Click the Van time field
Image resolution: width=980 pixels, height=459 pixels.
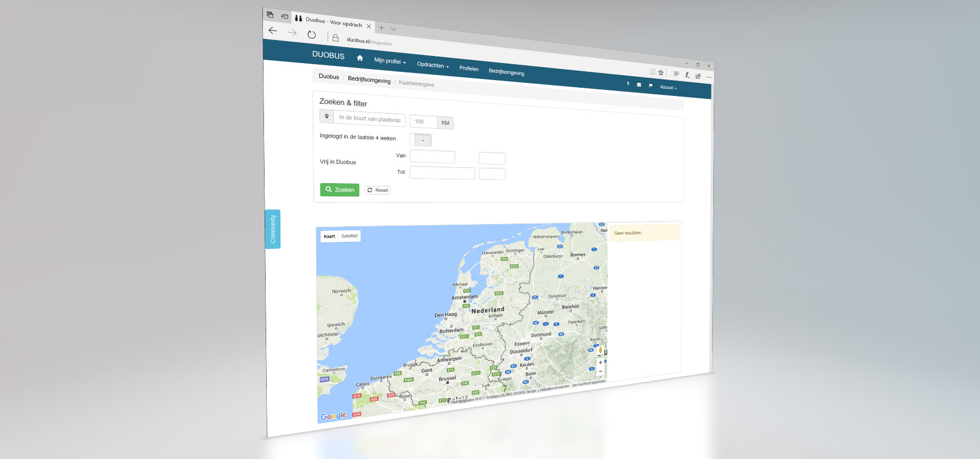(492, 158)
